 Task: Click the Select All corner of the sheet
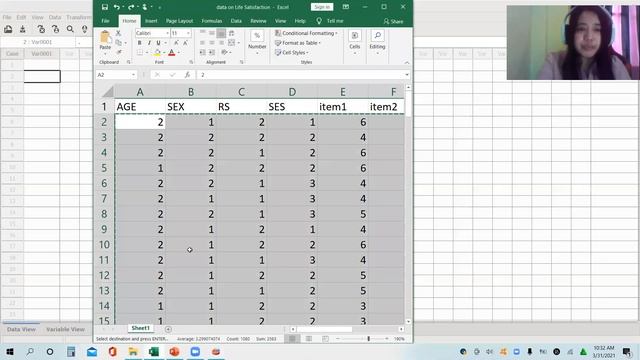(x=107, y=92)
